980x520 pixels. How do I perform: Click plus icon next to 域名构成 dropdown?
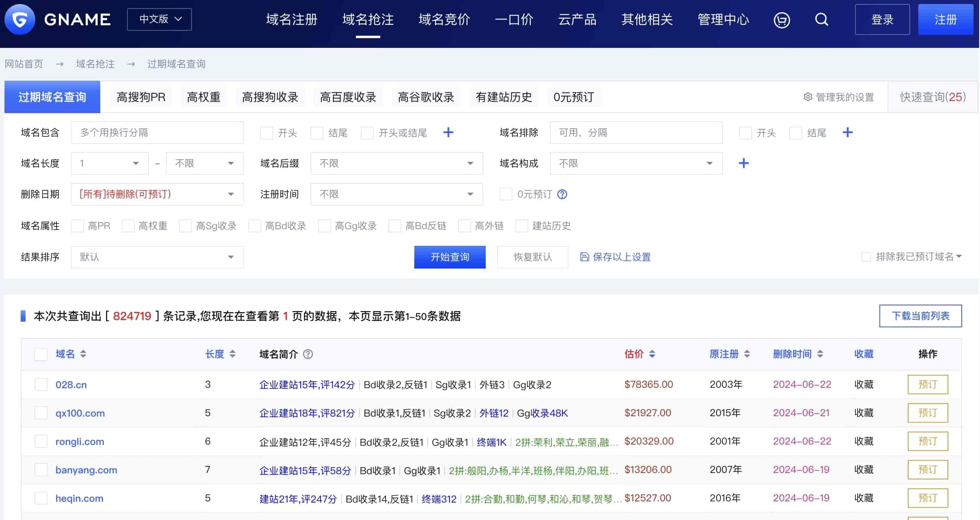coord(743,163)
